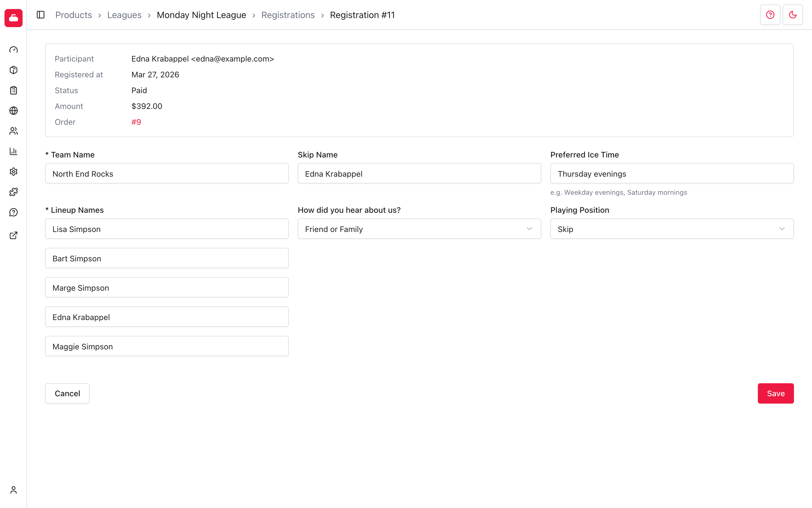The width and height of the screenshot is (812, 508).
Task: Click the Lisa Simpson lineup field
Action: pyautogui.click(x=167, y=229)
